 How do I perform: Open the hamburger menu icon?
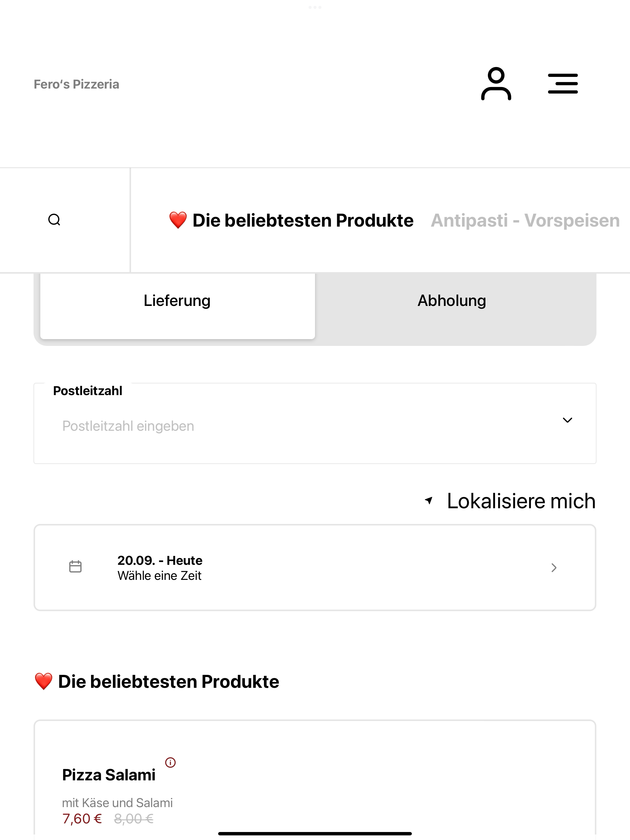click(563, 84)
